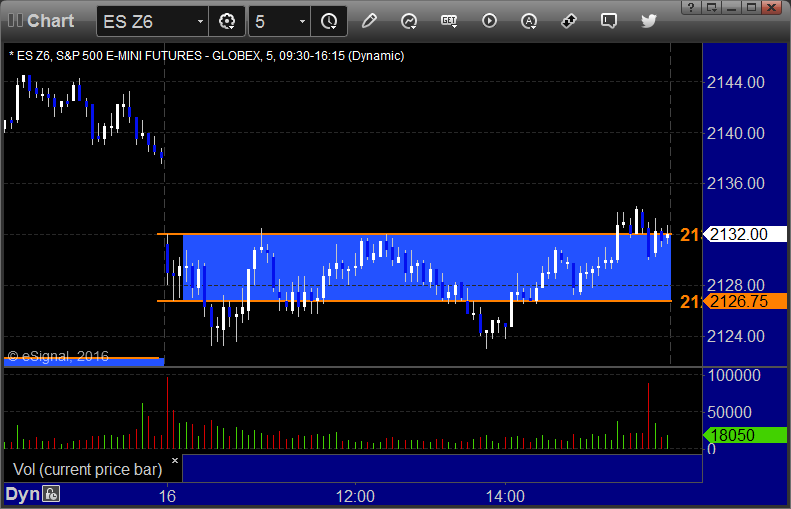Select the pencil drawing tools icon
Viewport: 791px width, 509px height.
[x=369, y=21]
